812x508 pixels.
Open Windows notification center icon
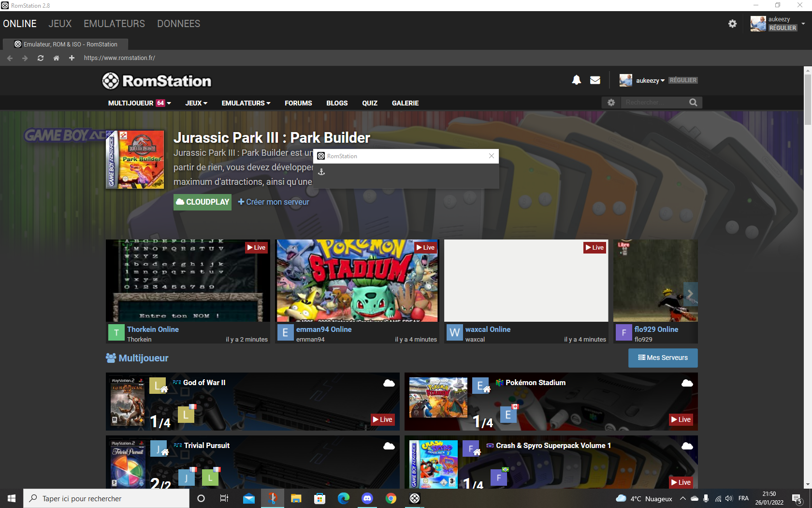coord(797,498)
